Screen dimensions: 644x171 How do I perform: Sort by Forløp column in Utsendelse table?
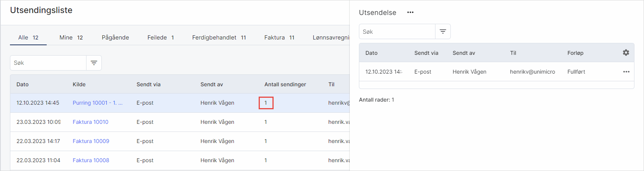tap(575, 53)
